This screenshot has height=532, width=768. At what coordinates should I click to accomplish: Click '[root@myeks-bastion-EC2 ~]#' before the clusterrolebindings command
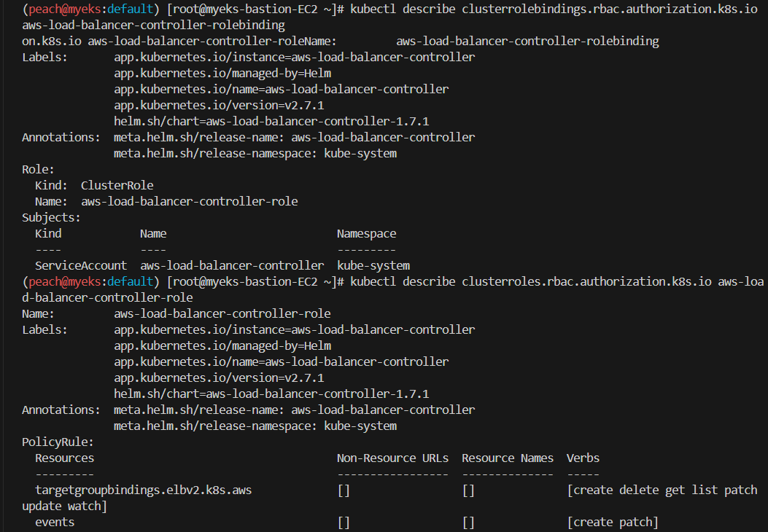[256, 9]
